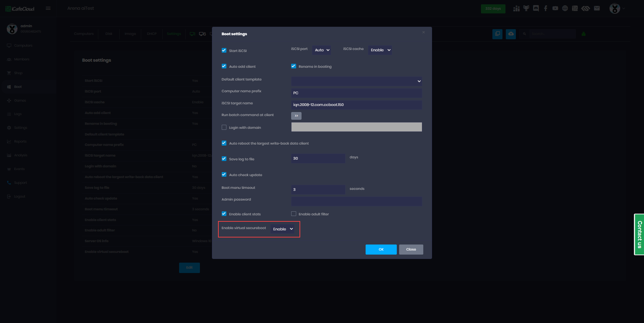644x323 pixels.
Task: Click inside the Admin password field
Action: click(x=356, y=201)
